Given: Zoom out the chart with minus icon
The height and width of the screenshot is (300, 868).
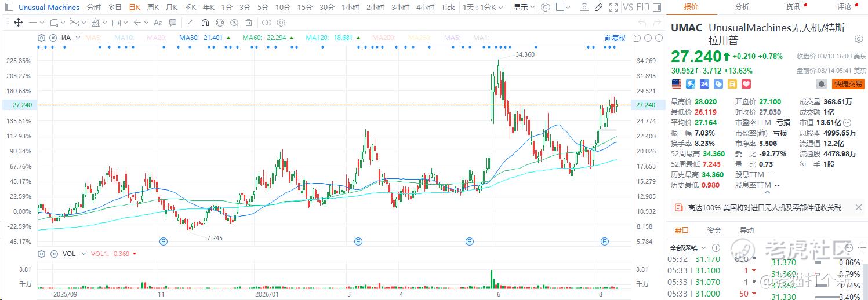Looking at the screenshot, I should click(x=648, y=38).
